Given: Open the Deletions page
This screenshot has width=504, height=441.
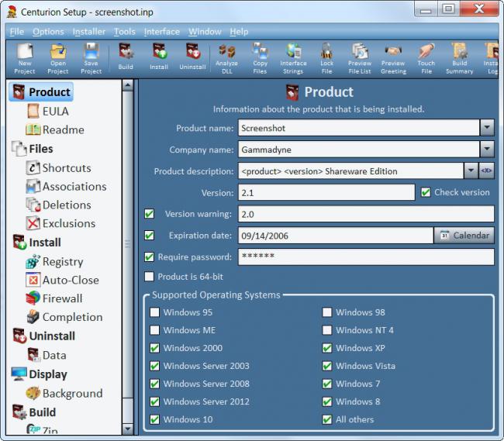Looking at the screenshot, I should click(x=58, y=205).
